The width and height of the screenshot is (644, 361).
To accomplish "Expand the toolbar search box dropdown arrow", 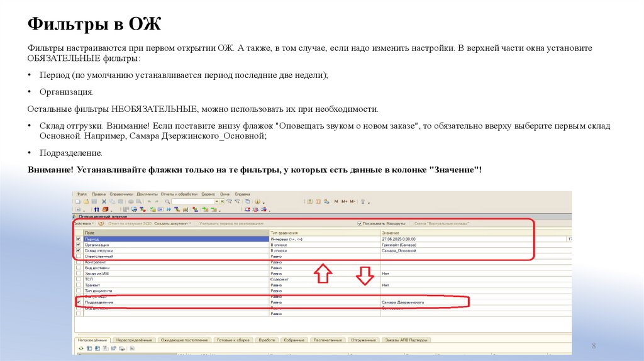I will coord(217,202).
